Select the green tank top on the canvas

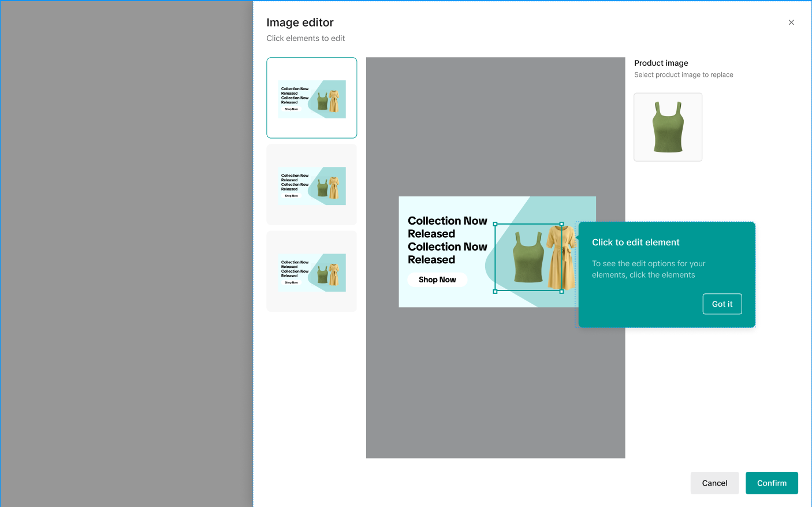[528, 258]
